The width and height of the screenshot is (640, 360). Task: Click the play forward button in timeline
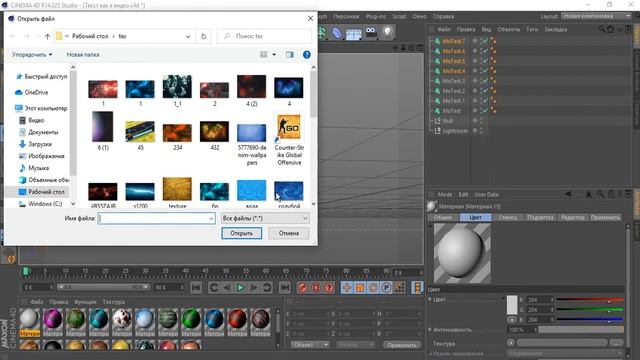click(240, 288)
